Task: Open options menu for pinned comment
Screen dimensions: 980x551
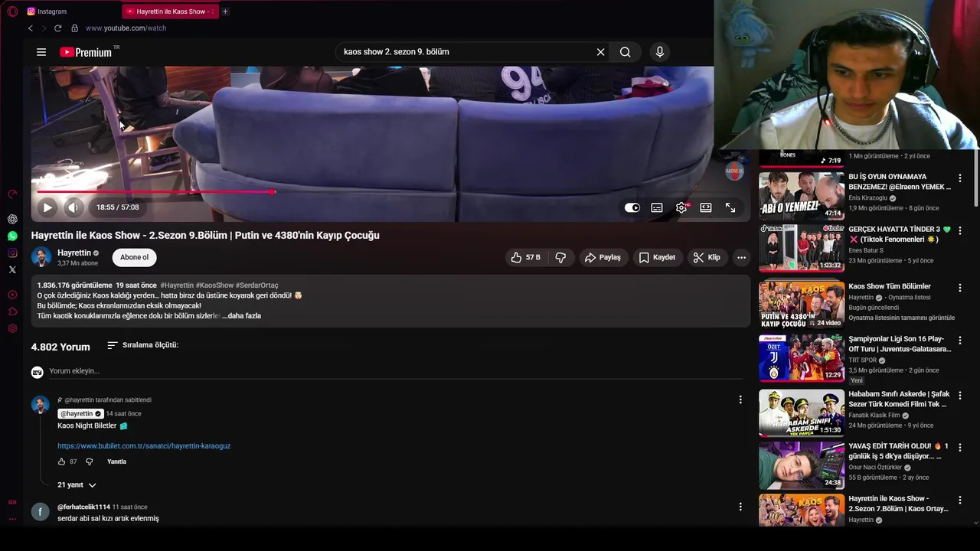Action: (740, 399)
